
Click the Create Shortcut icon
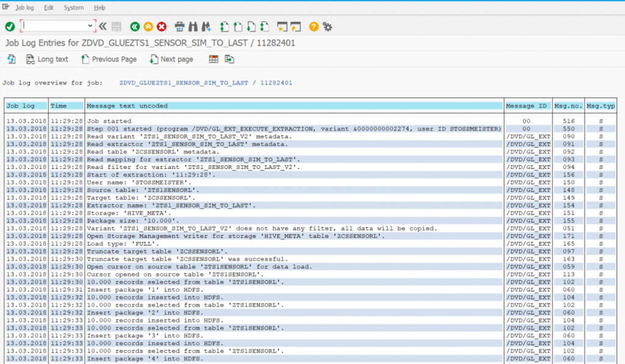pyautogui.click(x=296, y=27)
